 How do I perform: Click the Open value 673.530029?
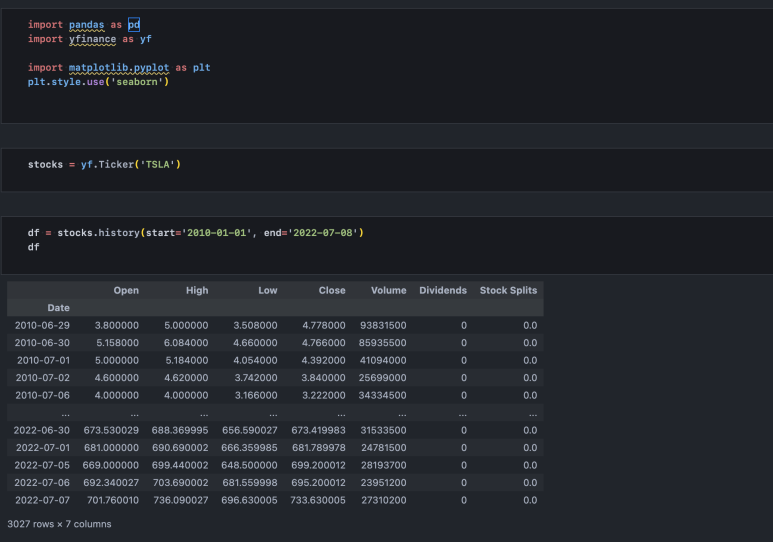pyautogui.click(x=111, y=431)
